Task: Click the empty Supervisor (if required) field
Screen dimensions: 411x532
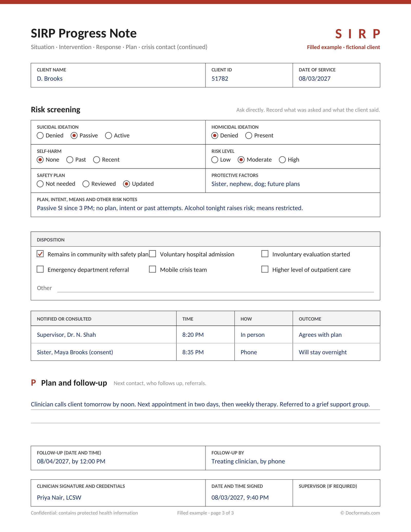Action: point(337,493)
